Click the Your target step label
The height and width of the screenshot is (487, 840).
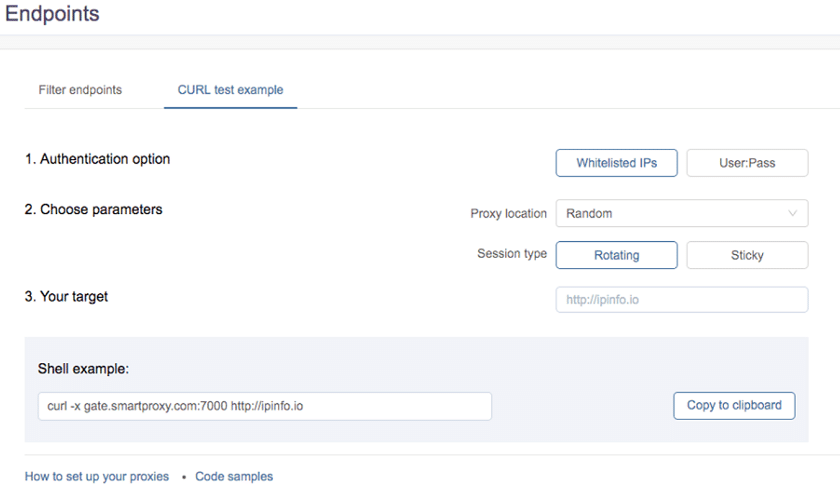[x=66, y=297]
